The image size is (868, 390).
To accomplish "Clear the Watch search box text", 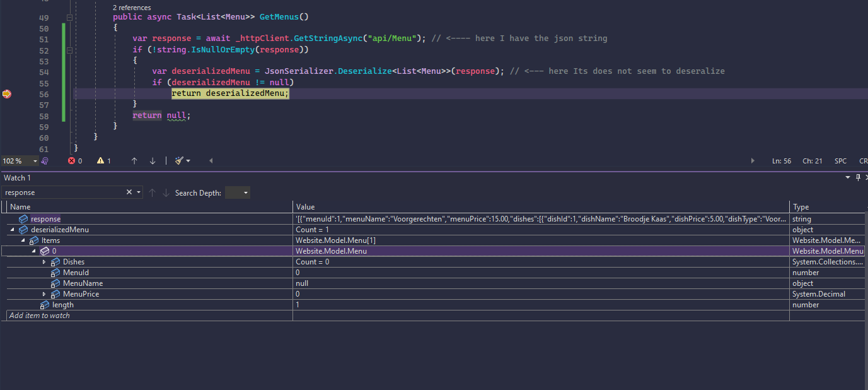I will click(129, 192).
